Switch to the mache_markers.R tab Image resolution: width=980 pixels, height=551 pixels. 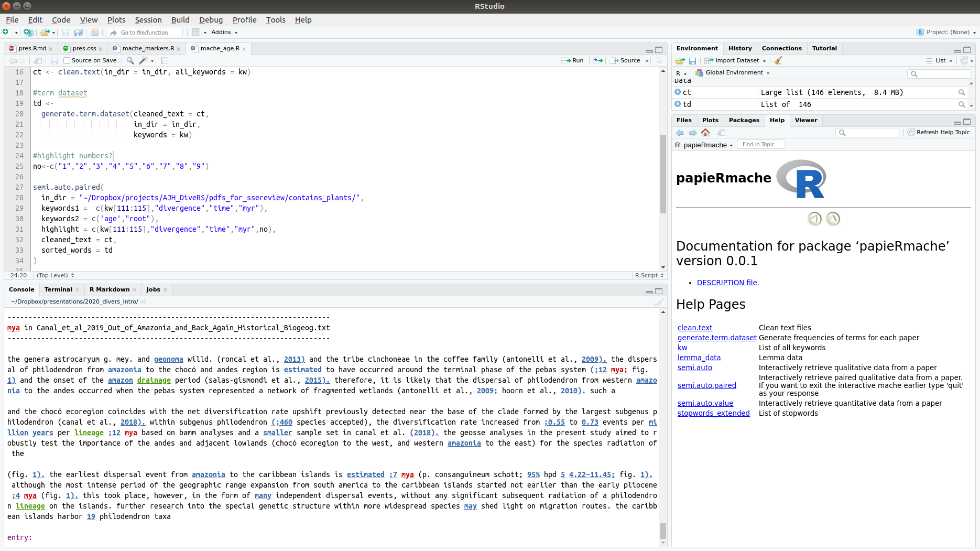pos(148,49)
